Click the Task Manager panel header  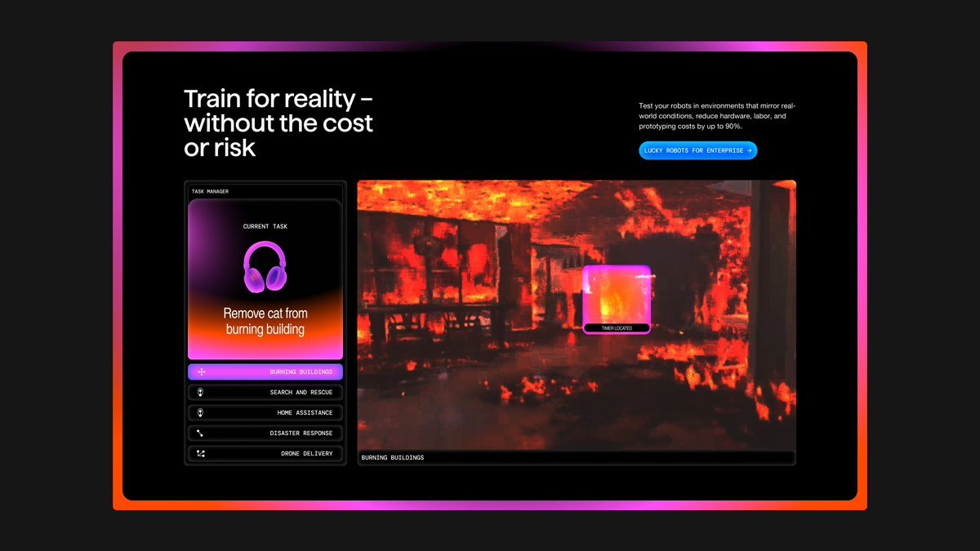point(210,192)
